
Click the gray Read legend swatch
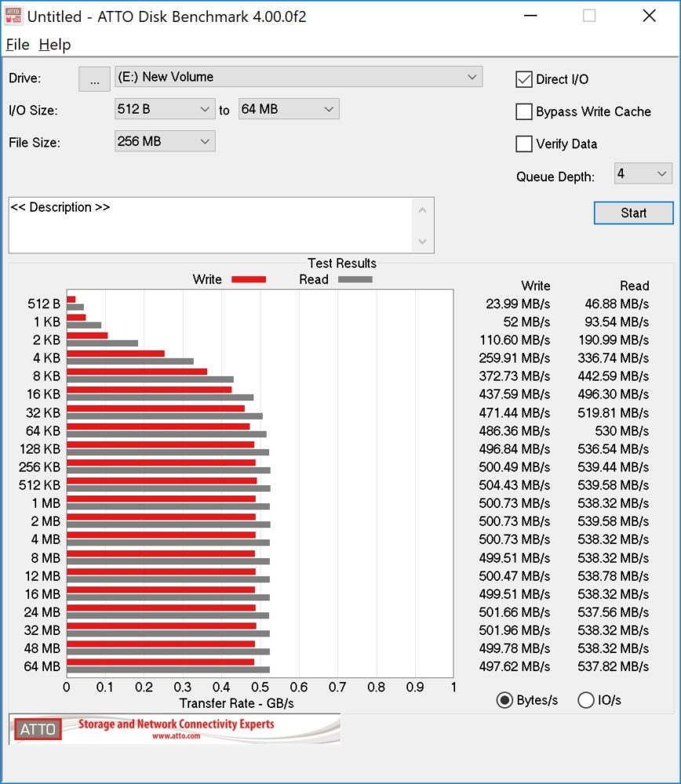coord(355,280)
